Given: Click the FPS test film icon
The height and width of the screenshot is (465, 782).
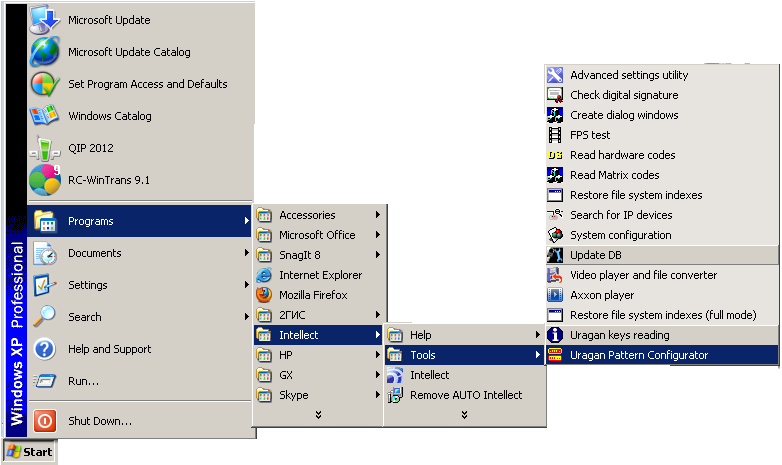Looking at the screenshot, I should pos(555,135).
